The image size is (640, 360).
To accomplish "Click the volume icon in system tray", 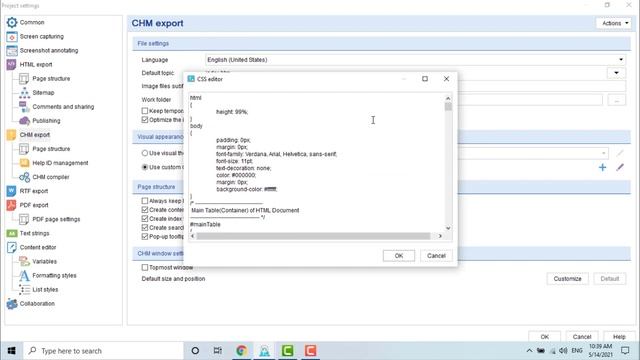I will coord(563,351).
